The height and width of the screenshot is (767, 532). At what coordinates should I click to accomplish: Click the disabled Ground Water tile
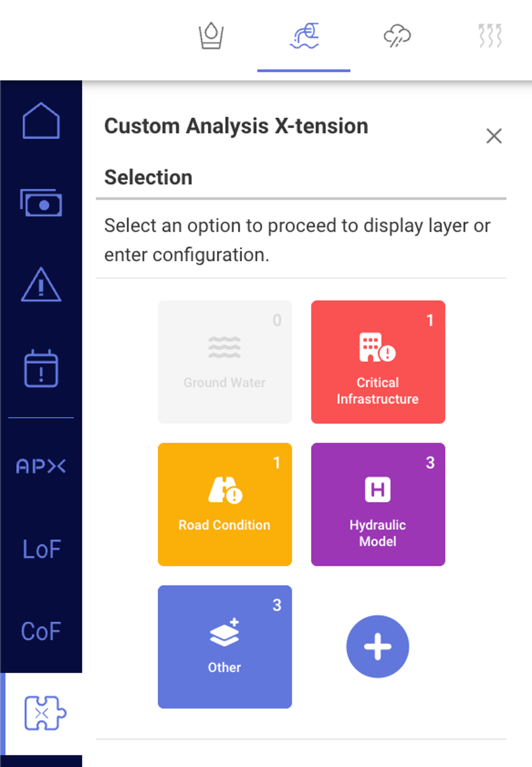(224, 362)
